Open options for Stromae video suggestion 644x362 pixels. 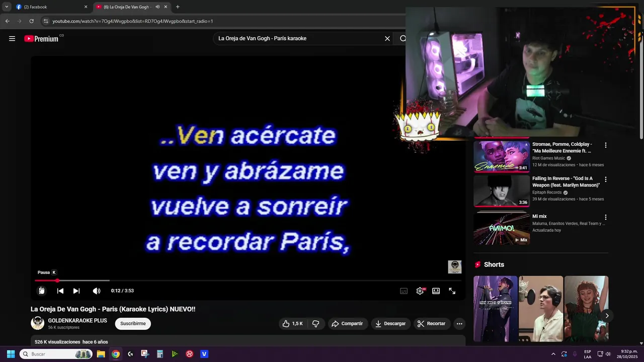[606, 145]
